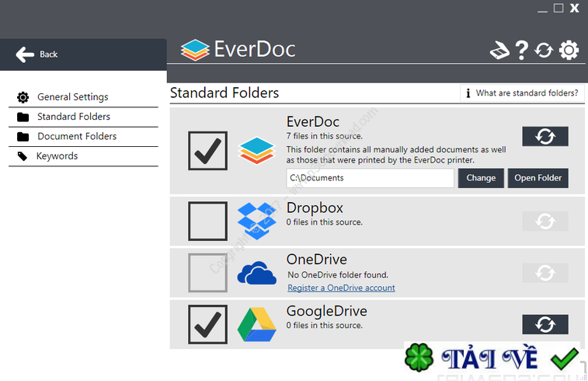Toggle the OneDrive checkbox
This screenshot has height=381, width=588.
point(207,273)
